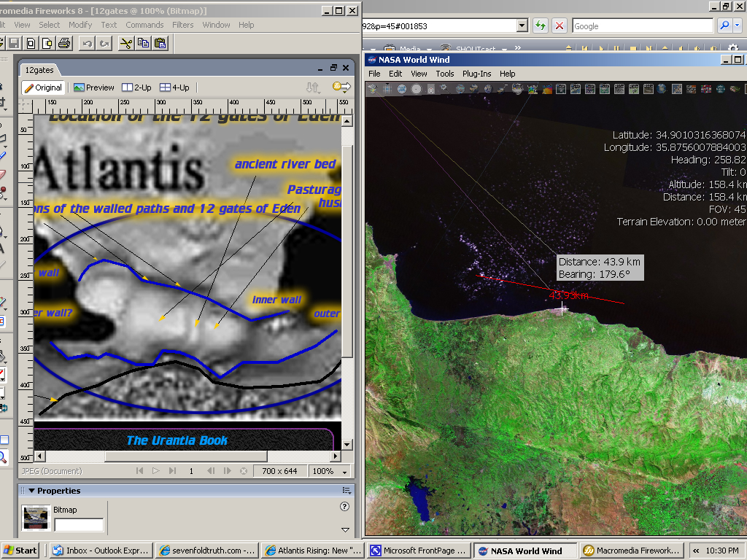
Task: Switch to Atlantis Rising taskbar button
Action: 314,551
